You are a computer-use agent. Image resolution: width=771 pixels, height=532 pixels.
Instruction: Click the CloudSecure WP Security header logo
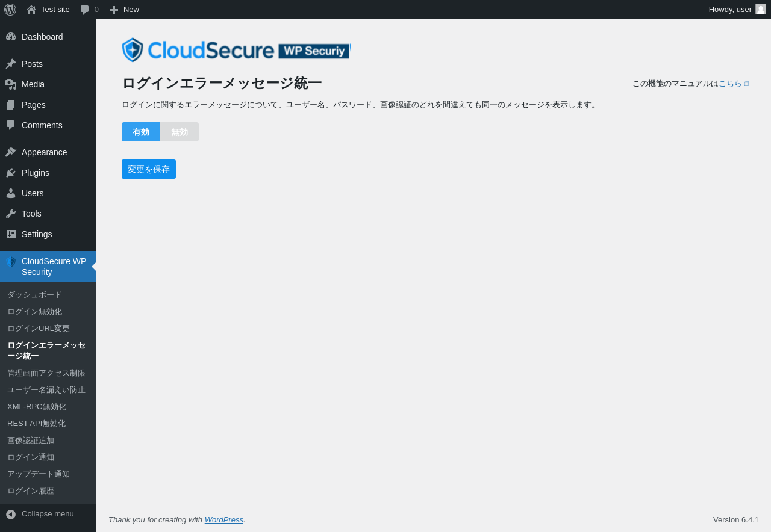(x=236, y=50)
